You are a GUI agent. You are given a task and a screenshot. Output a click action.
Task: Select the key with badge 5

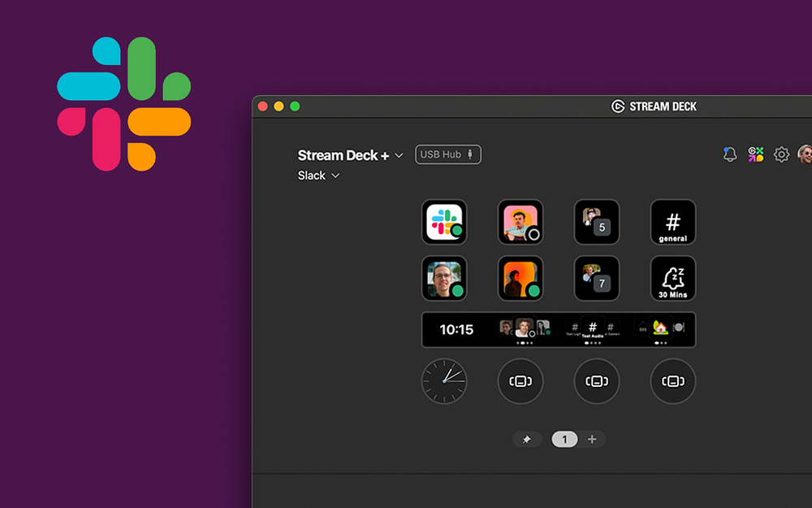[597, 222]
